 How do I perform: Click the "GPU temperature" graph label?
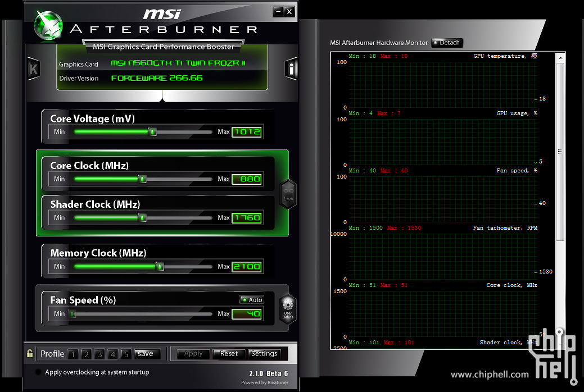[505, 56]
